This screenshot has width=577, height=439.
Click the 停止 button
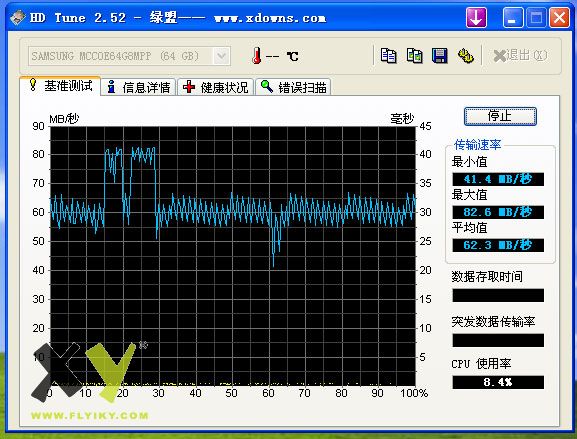[x=500, y=116]
